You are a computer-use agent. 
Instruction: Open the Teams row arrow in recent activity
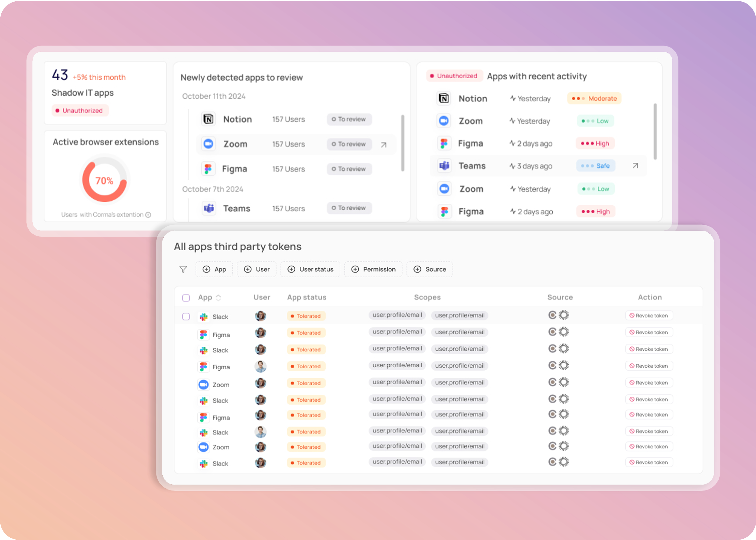(x=635, y=166)
